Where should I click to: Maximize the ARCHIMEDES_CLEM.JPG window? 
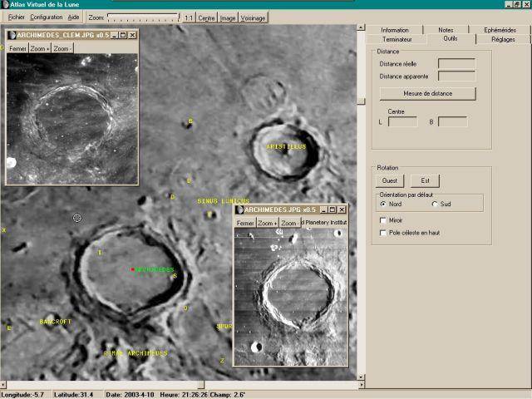pyautogui.click(x=123, y=35)
